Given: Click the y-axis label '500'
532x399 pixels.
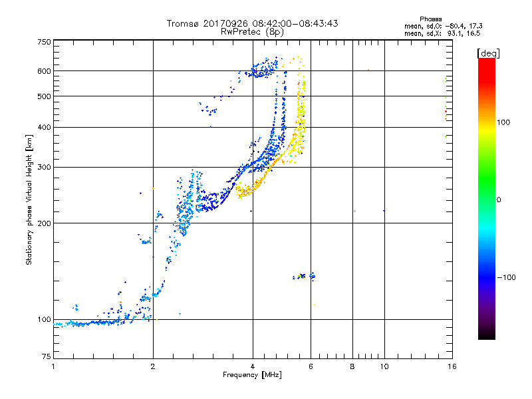Looking at the screenshot, I should tap(44, 96).
